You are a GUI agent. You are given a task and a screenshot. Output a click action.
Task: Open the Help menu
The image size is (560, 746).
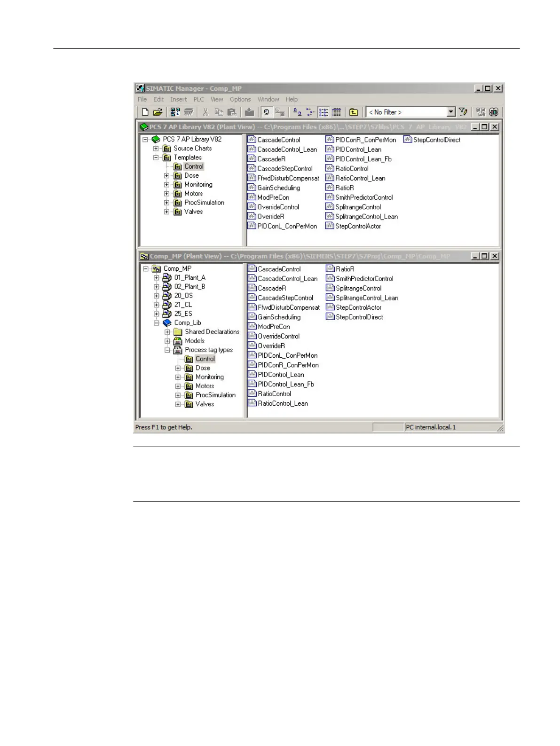click(x=292, y=99)
